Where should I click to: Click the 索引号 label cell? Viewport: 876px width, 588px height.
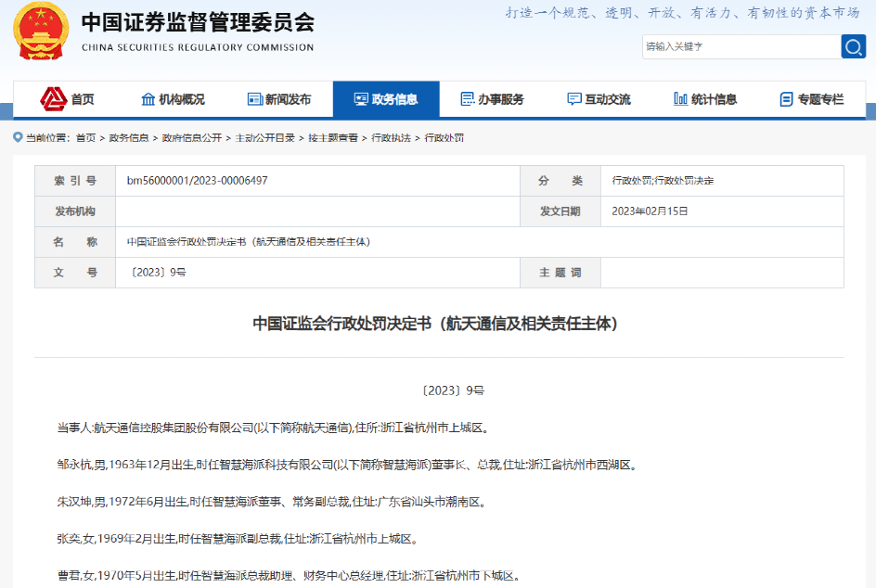click(75, 181)
